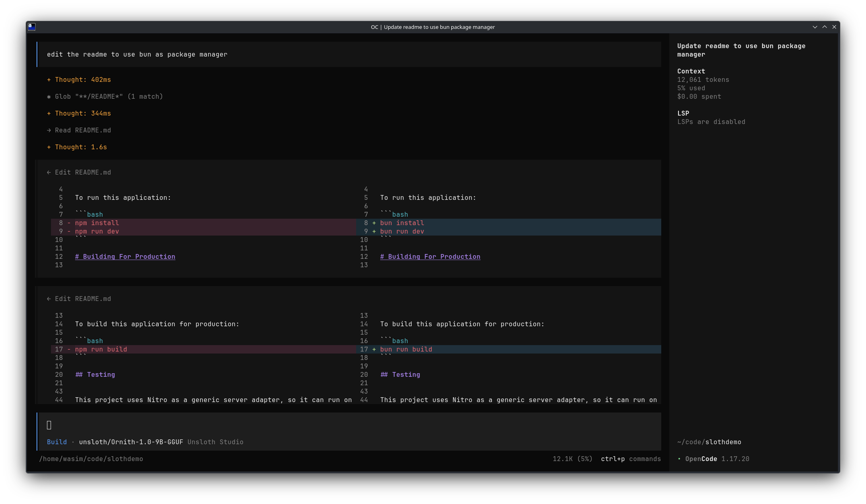Click the arrow icon of second Edit README.md
866x504 pixels.
pyautogui.click(x=49, y=299)
